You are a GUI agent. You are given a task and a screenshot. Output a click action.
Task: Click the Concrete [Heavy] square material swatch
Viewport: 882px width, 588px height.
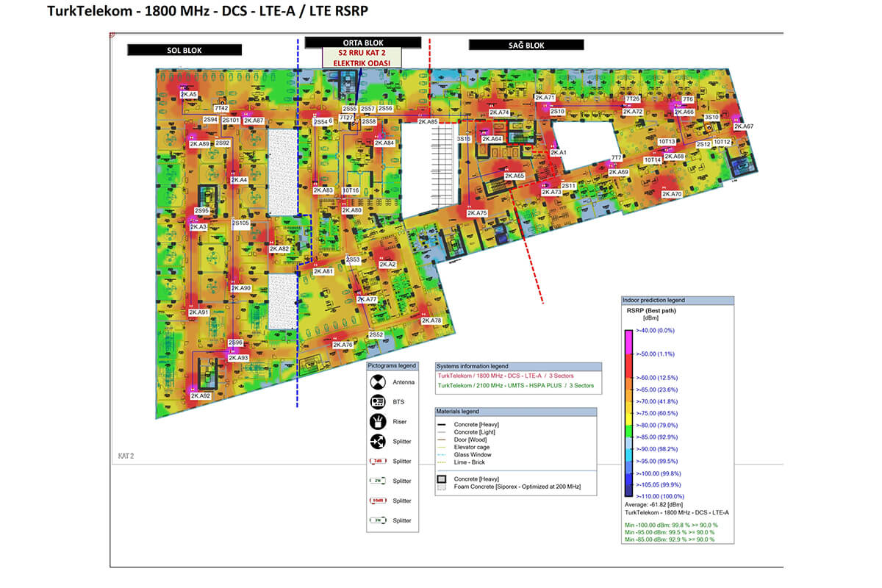[441, 479]
